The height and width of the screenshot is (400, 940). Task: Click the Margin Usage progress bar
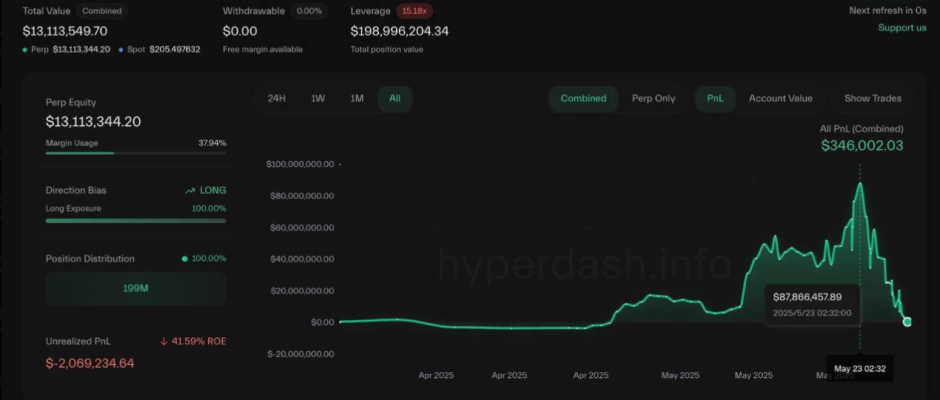(136, 153)
